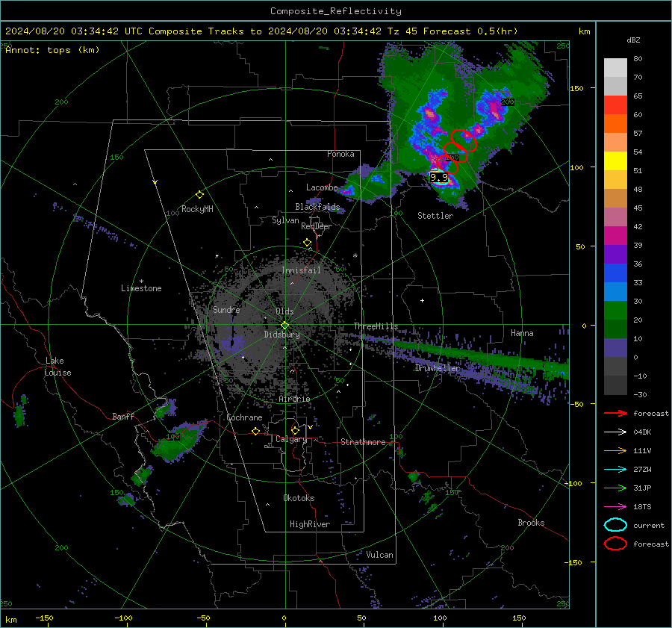
Task: Click the Sylvan label
Action: point(285,220)
